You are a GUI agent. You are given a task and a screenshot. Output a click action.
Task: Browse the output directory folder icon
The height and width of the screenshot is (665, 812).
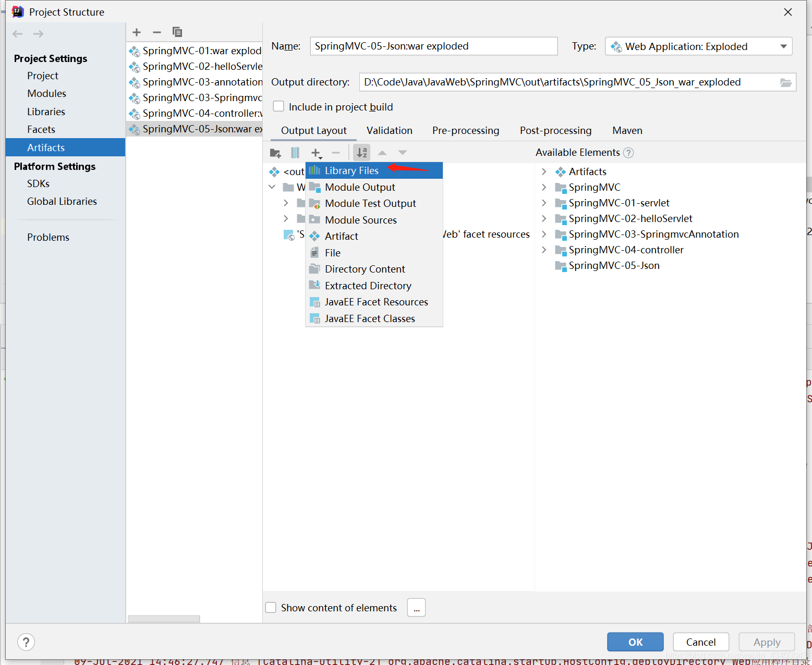point(785,82)
